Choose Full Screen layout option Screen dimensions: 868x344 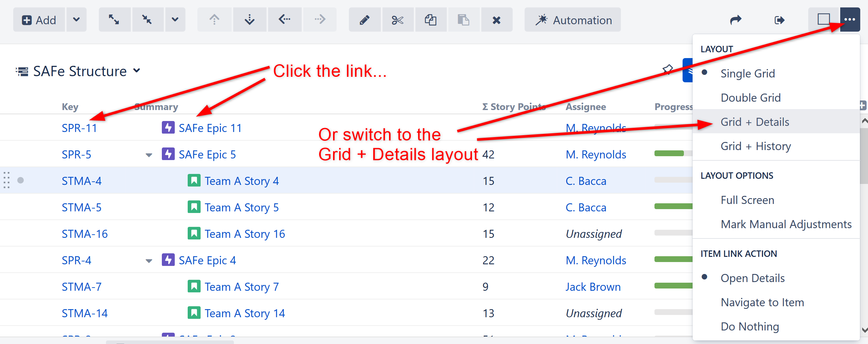click(x=747, y=200)
